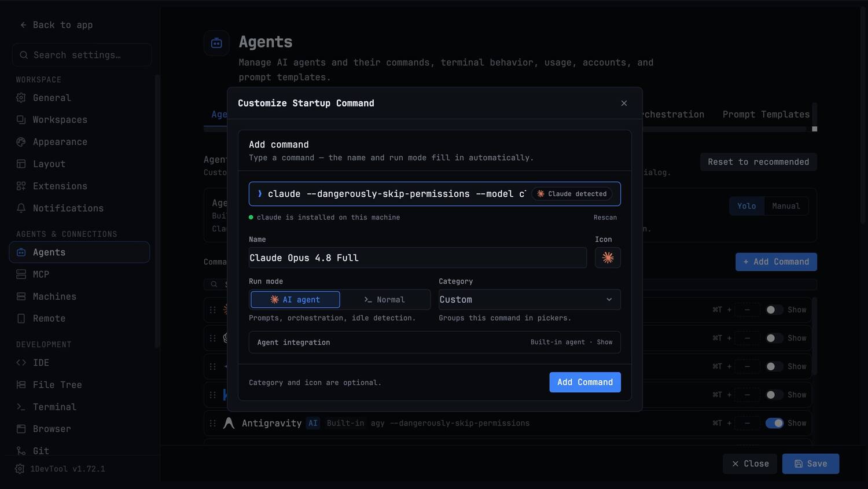Open Browser settings in sidebar
Screen dimensions: 868x489
pos(79,429)
